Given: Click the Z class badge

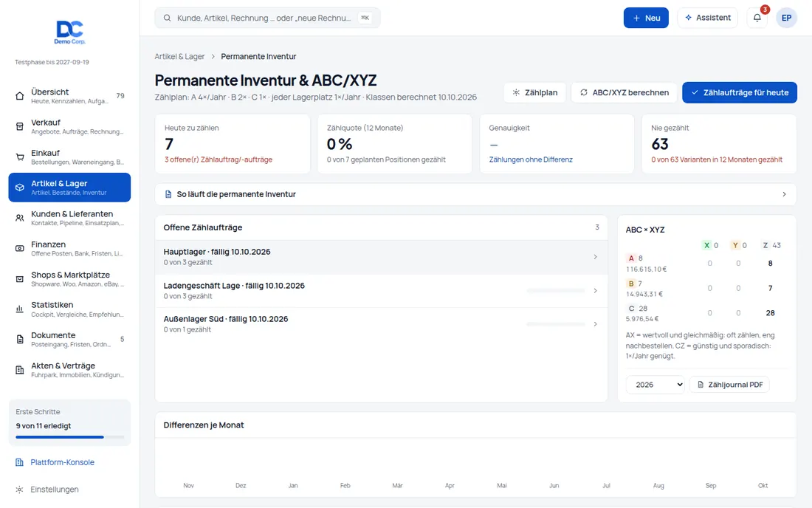Looking at the screenshot, I should (x=765, y=245).
